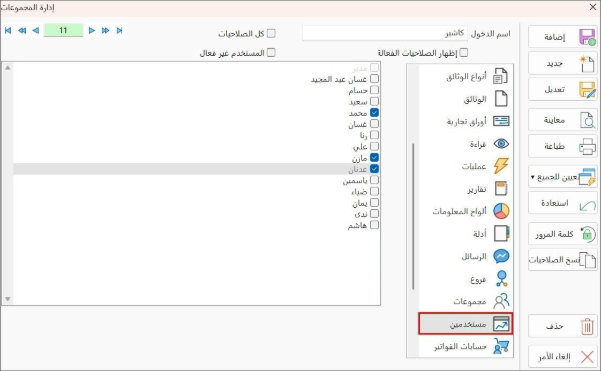Screen dimensions: 601x371
Task: Check the يمان user checkbox
Action: pos(374,202)
